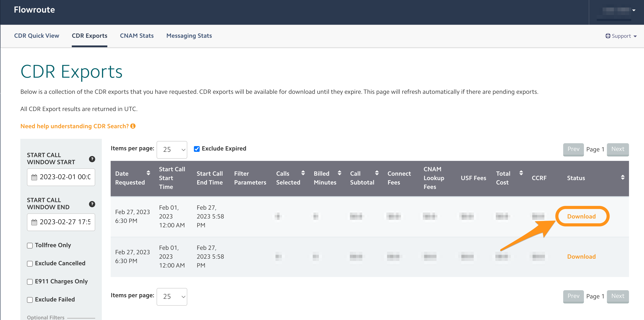Screen dimensions: 644x320
Task: Click the top Next page button
Action: point(618,149)
